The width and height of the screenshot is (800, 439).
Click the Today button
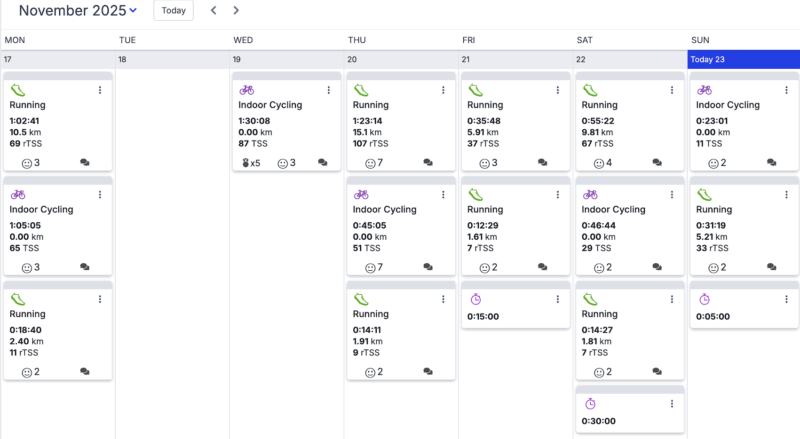(173, 11)
